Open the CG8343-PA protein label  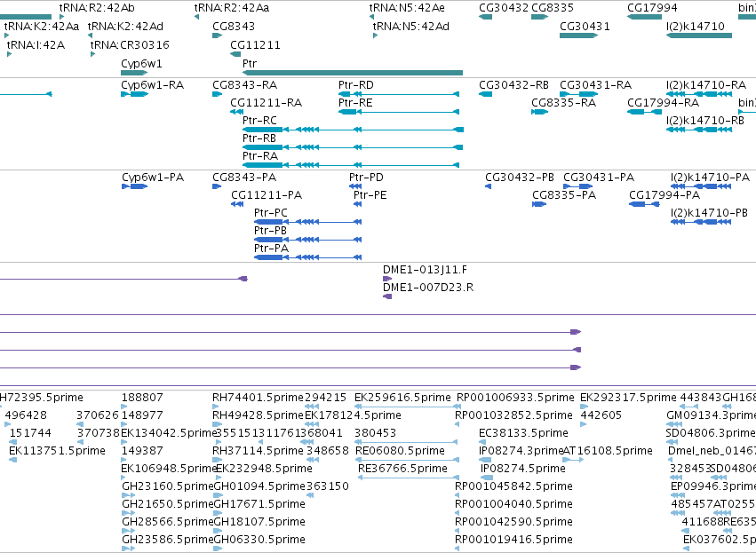[244, 178]
